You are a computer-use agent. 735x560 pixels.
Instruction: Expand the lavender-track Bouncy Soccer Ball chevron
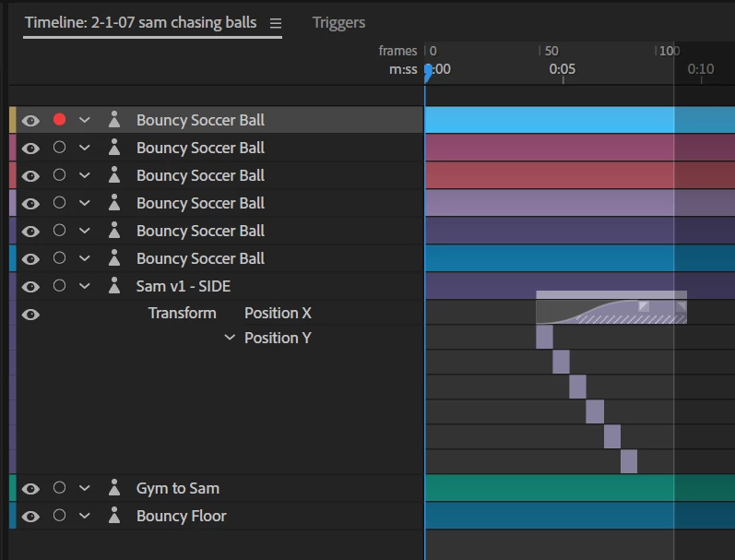click(x=84, y=203)
